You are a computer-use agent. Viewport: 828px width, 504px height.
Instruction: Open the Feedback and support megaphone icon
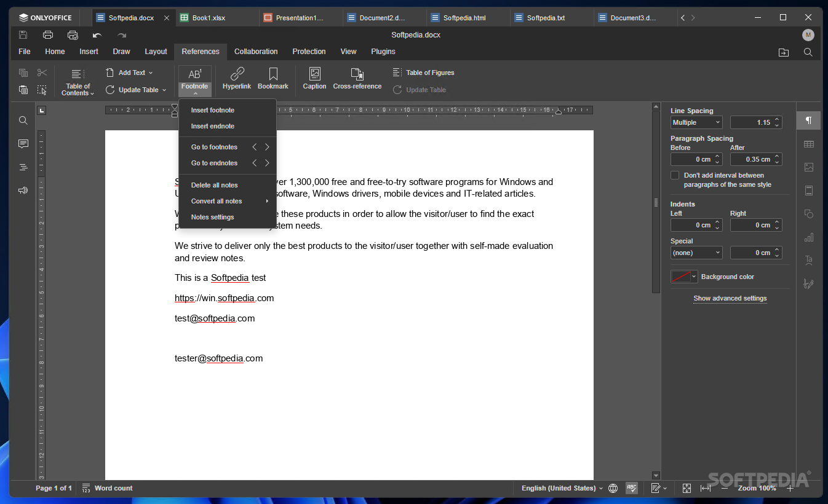click(23, 191)
